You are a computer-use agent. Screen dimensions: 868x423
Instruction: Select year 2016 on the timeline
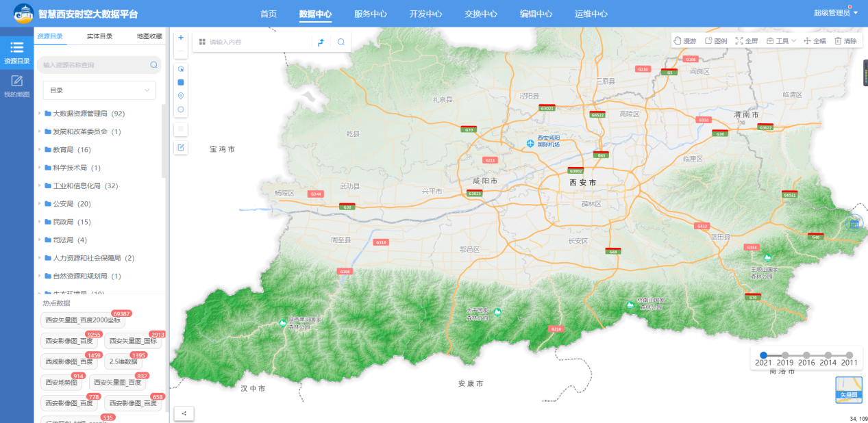tap(806, 355)
